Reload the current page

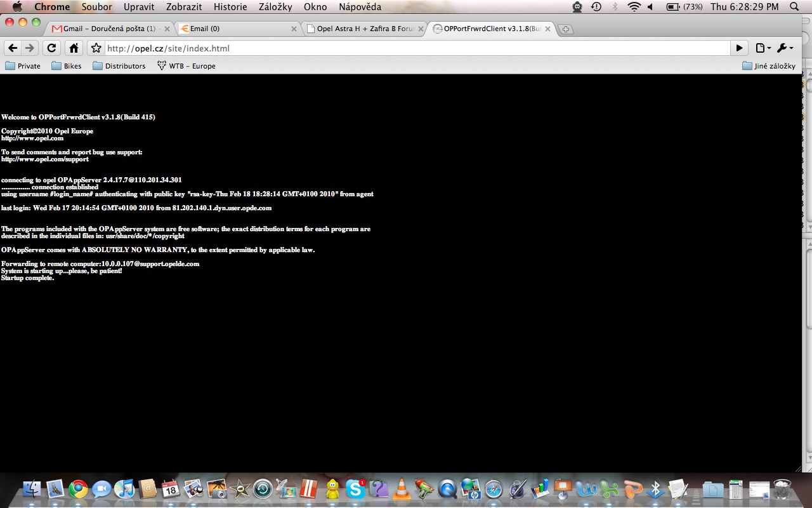tap(52, 48)
